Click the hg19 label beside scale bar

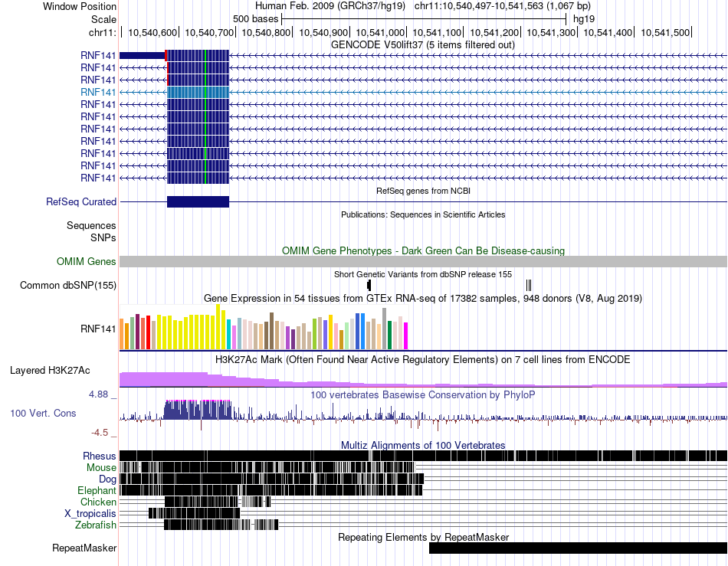click(x=584, y=19)
